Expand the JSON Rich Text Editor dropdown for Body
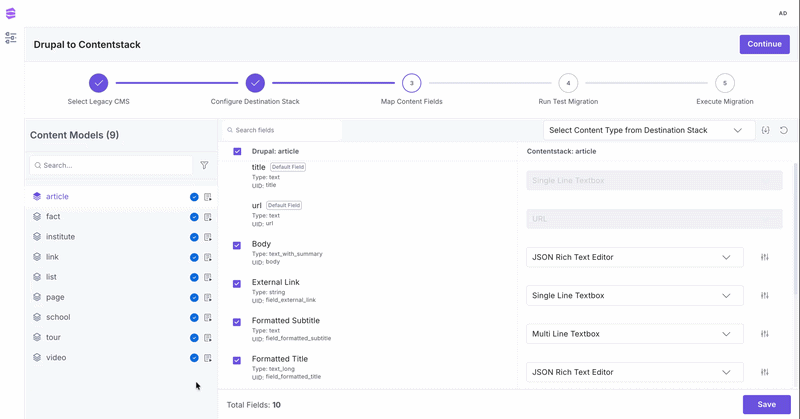Image resolution: width=800 pixels, height=419 pixels. pos(634,257)
